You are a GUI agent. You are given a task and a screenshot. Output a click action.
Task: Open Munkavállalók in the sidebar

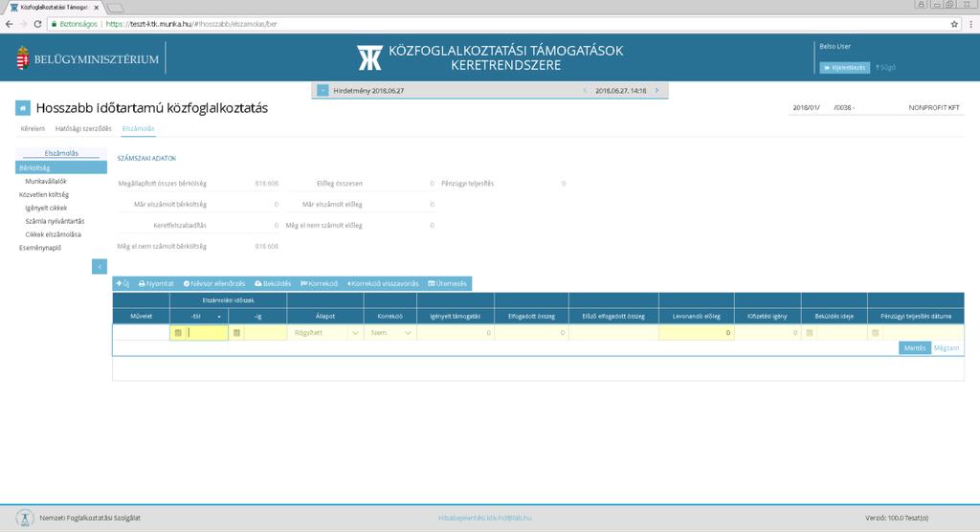coord(46,181)
